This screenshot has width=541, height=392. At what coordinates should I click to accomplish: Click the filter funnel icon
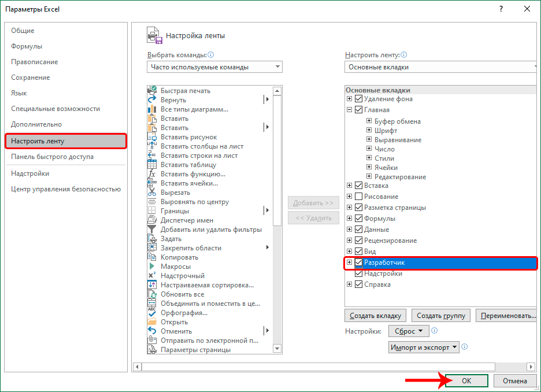(152, 230)
